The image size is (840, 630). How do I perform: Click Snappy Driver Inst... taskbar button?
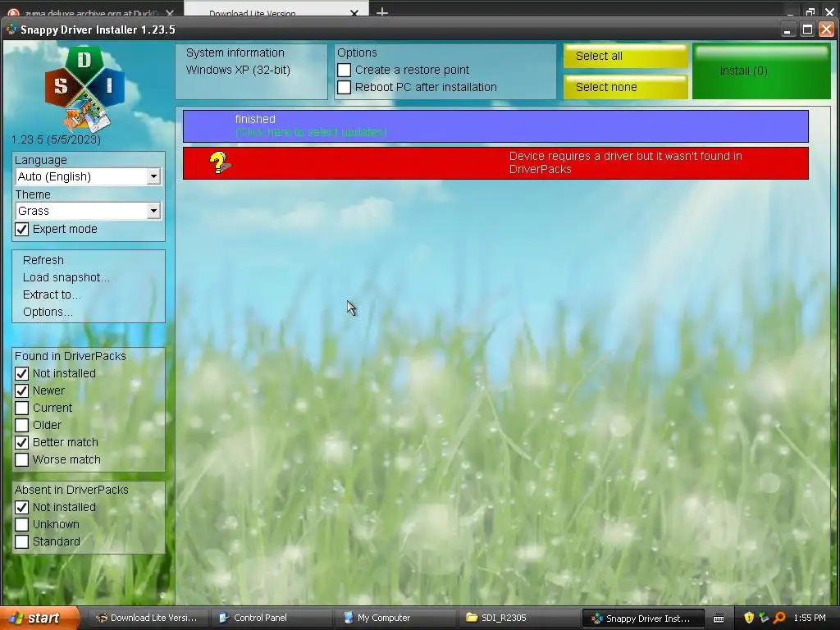(643, 619)
